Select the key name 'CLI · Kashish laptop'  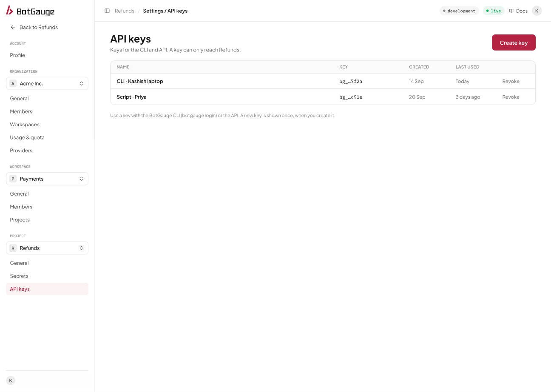(x=140, y=81)
